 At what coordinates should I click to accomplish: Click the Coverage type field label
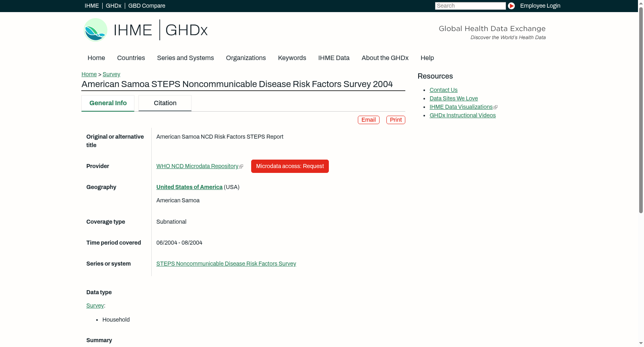pyautogui.click(x=106, y=222)
